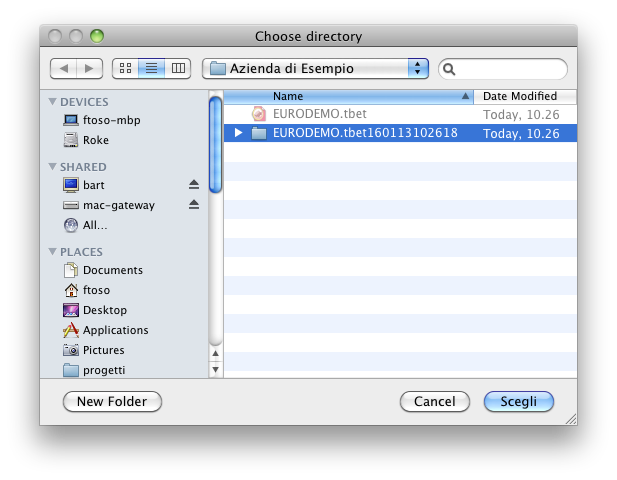Screen dimensions: 617x480
Task: Eject the mac-gateway shared server
Action: (x=194, y=205)
